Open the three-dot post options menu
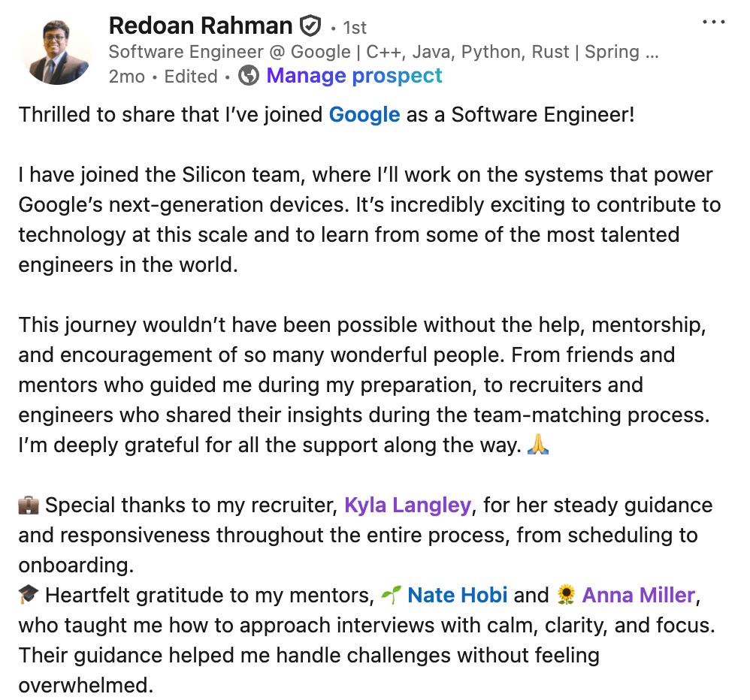The width and height of the screenshot is (750, 700). pyautogui.click(x=713, y=23)
